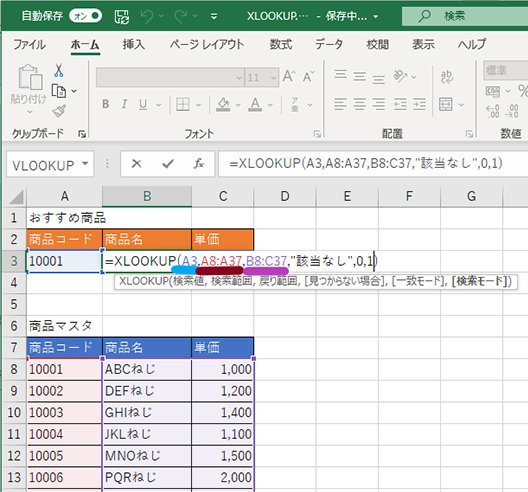Confirm formula with checkmark button
This screenshot has height=492, width=528.
click(168, 164)
